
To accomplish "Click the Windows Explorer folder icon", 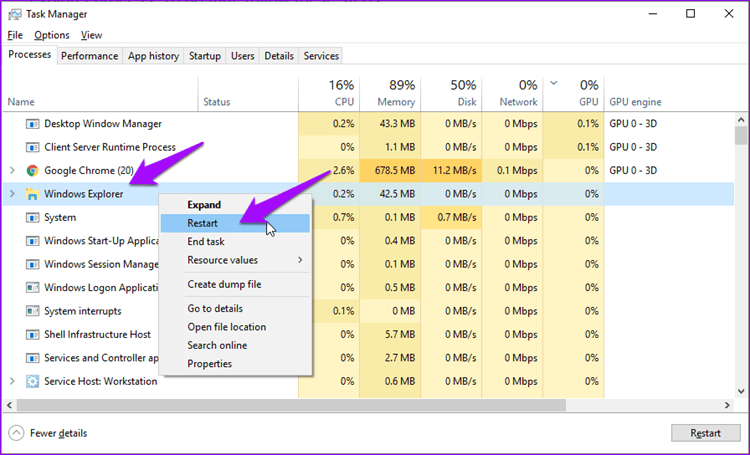I will [x=32, y=194].
